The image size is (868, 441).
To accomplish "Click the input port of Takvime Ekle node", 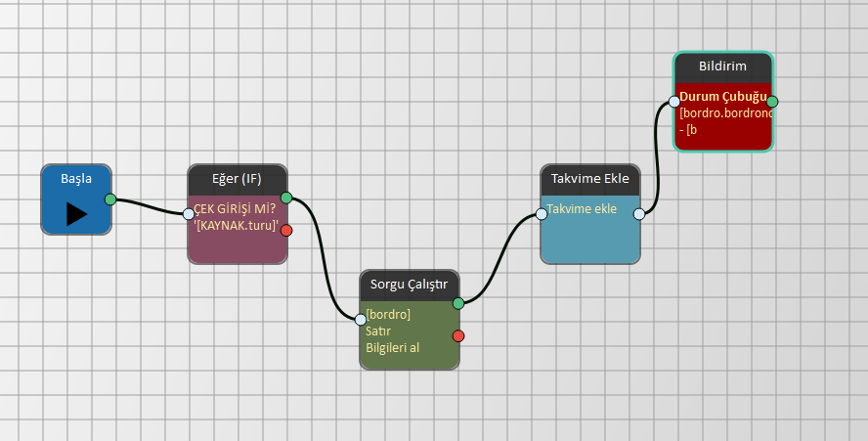I will (542, 214).
